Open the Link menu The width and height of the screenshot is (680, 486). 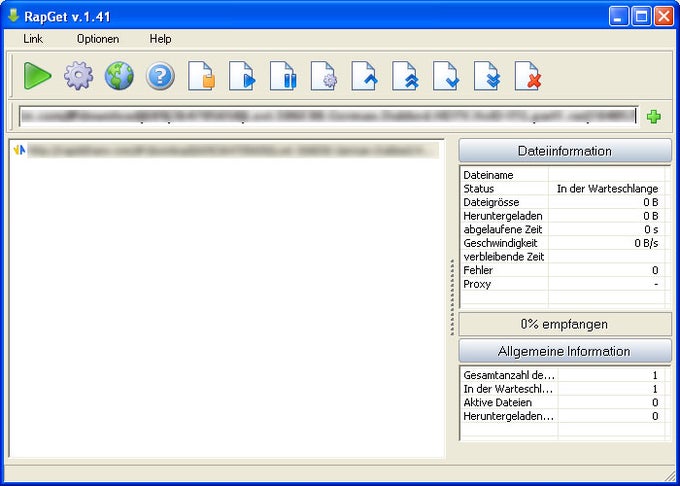(33, 39)
